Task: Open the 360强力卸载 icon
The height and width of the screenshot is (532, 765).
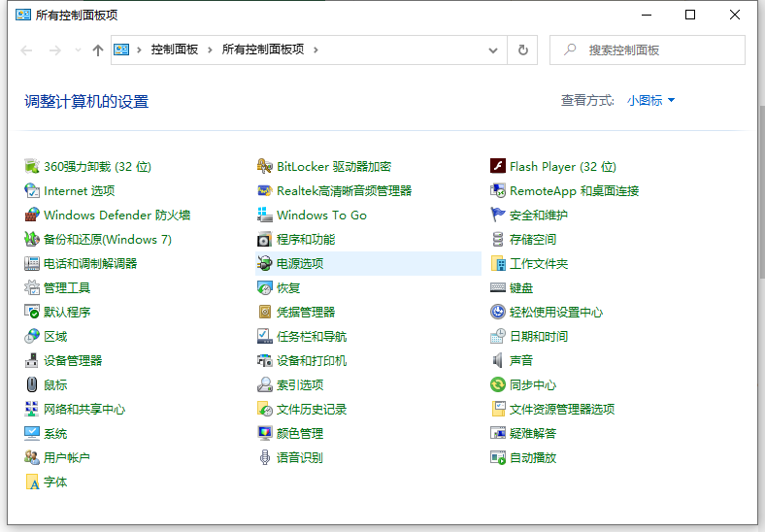Action: tap(32, 166)
